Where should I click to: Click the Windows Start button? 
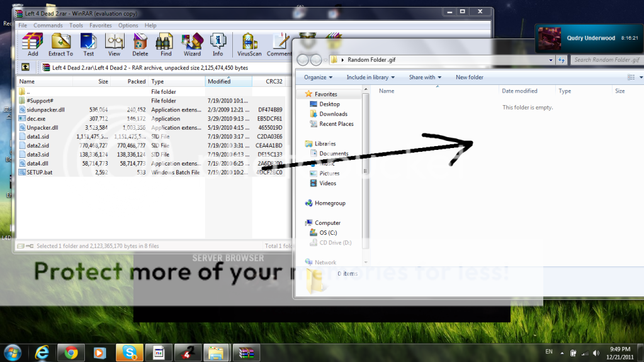pyautogui.click(x=13, y=353)
